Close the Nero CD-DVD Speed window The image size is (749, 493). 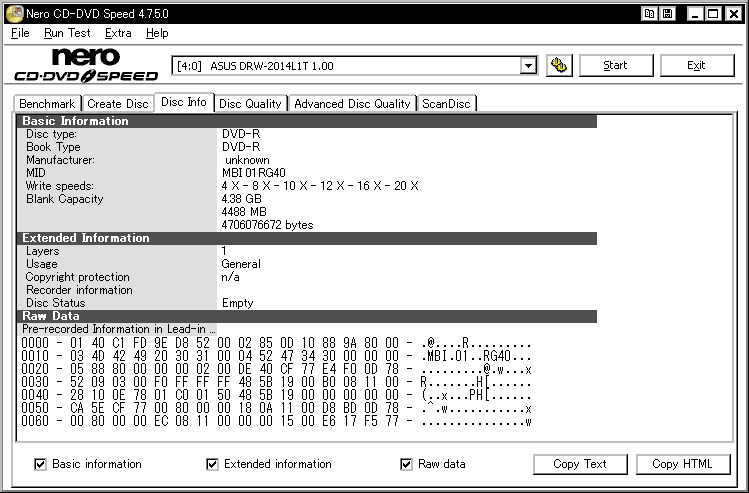coord(734,13)
